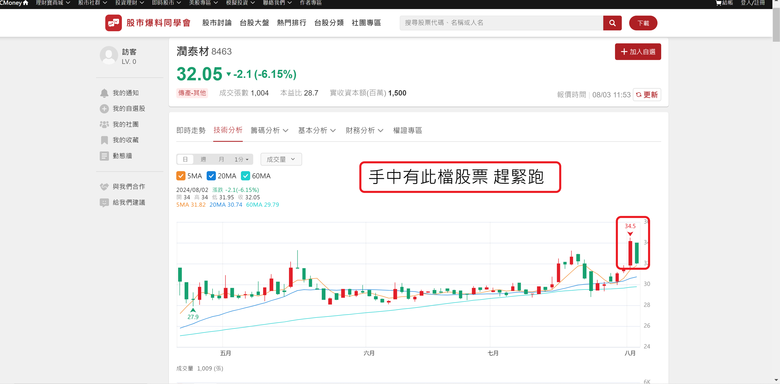Select the 日 (daily) chart interval
780x384 pixels.
coord(185,159)
